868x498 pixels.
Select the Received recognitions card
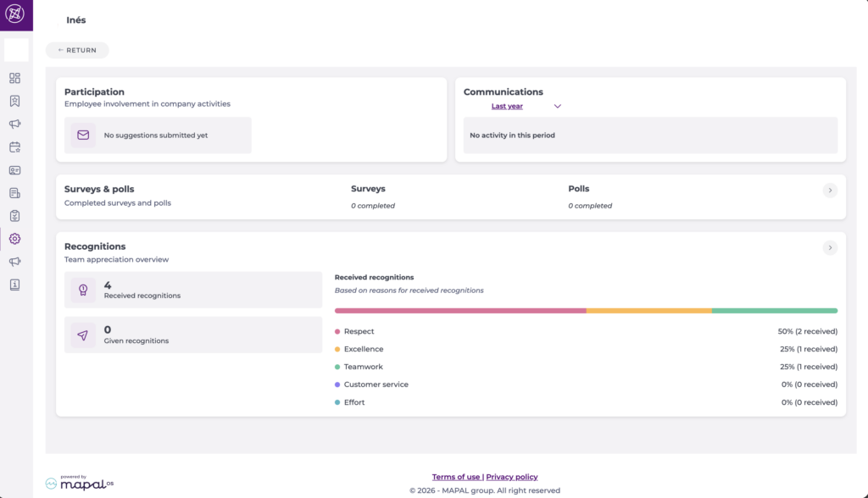pyautogui.click(x=193, y=290)
